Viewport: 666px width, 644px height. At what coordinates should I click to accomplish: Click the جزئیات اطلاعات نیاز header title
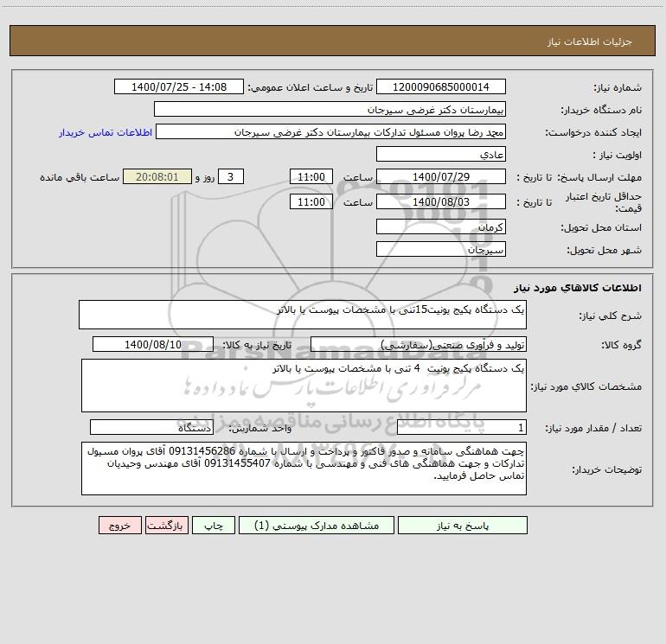tap(590, 41)
